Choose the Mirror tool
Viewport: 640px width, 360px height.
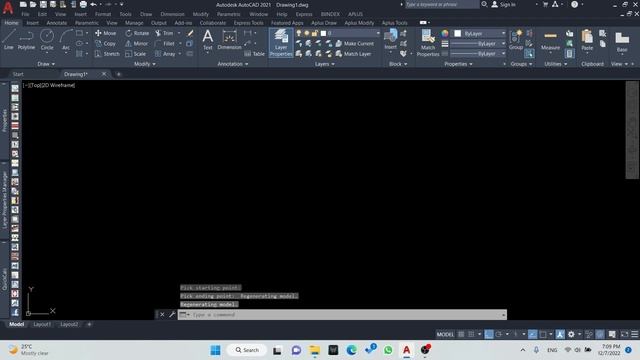(x=136, y=43)
